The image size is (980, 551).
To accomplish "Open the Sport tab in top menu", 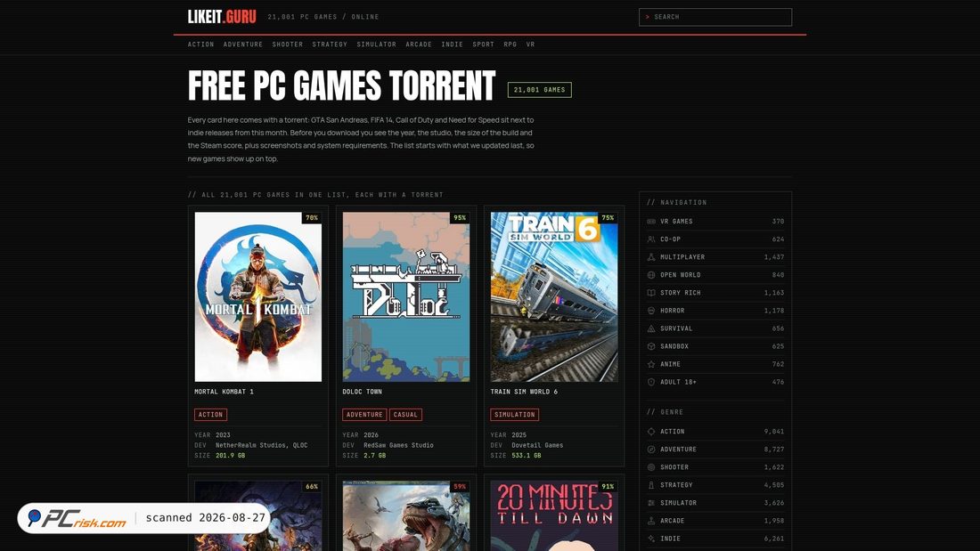I will point(483,45).
